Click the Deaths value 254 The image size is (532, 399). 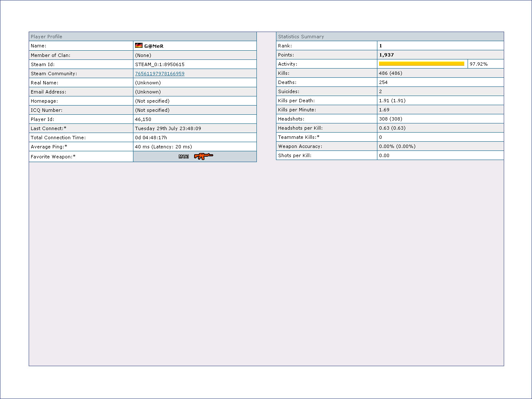pos(383,82)
